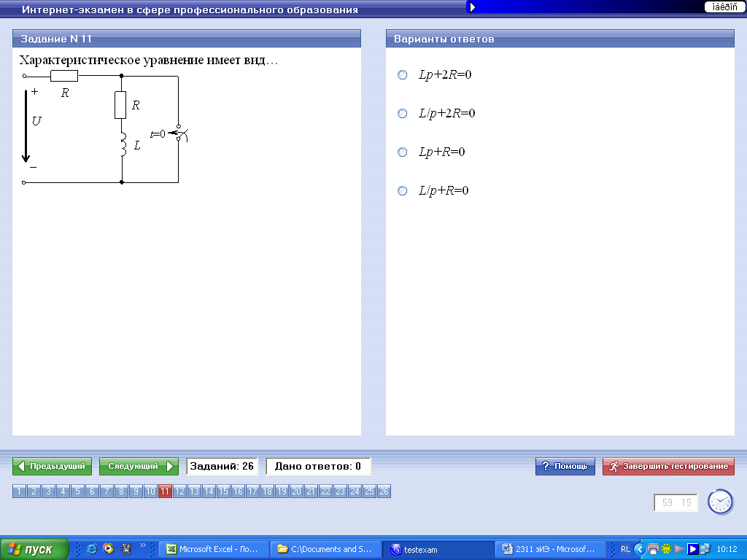Viewport: 747px width, 560px height.
Task: Jump to question 5
Action: pos(77,491)
